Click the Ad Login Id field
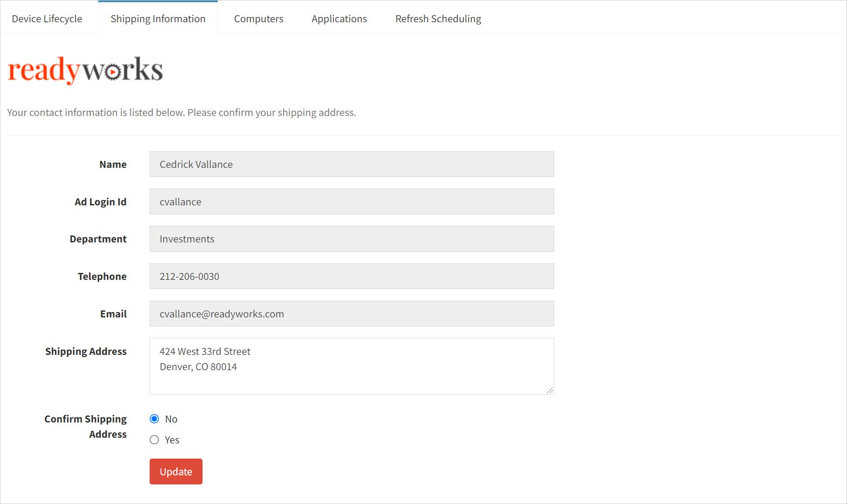Viewport: 847px width, 504px height. (352, 201)
